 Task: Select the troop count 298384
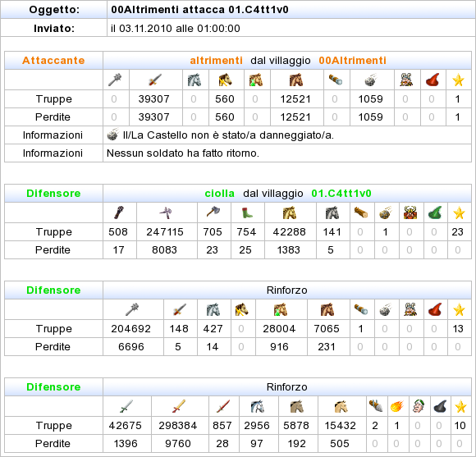tap(178, 426)
